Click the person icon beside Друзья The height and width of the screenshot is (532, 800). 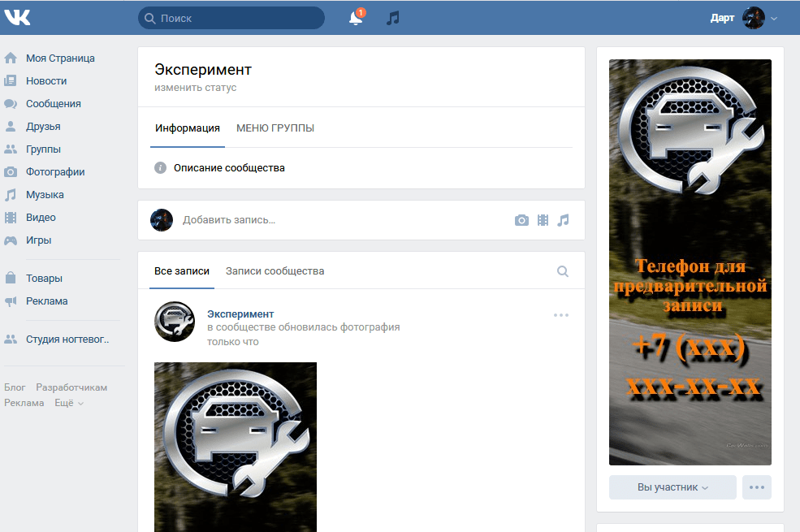11,127
